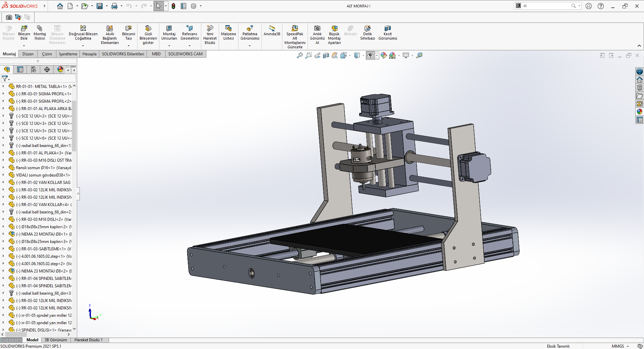Click the search commands input field
The image size is (644, 349).
(x=547, y=6)
